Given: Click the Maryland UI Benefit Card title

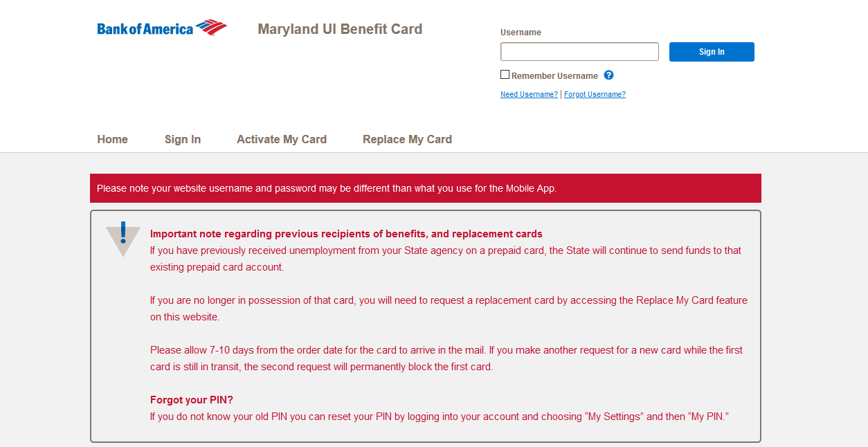Looking at the screenshot, I should (340, 29).
